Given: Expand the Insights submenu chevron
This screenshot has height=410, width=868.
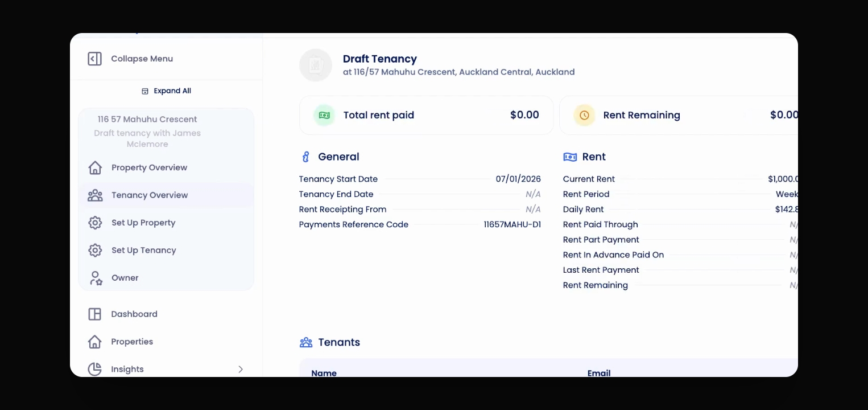Looking at the screenshot, I should pos(241,370).
